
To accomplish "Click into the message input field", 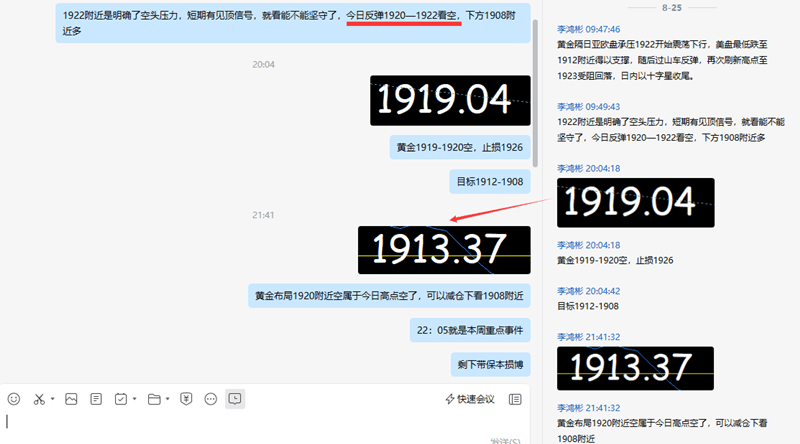I will [260, 424].
